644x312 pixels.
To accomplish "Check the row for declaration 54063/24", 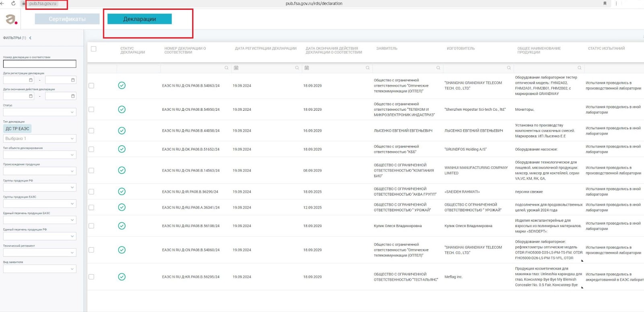I will point(91,86).
